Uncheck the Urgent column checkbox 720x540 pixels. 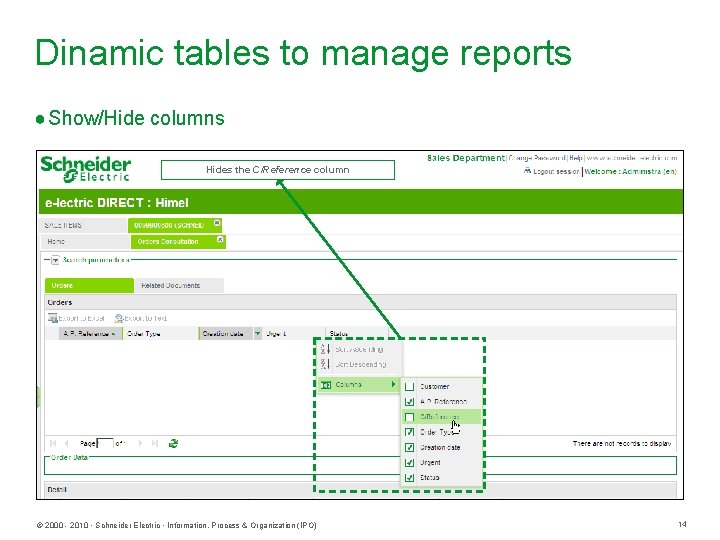pos(410,462)
